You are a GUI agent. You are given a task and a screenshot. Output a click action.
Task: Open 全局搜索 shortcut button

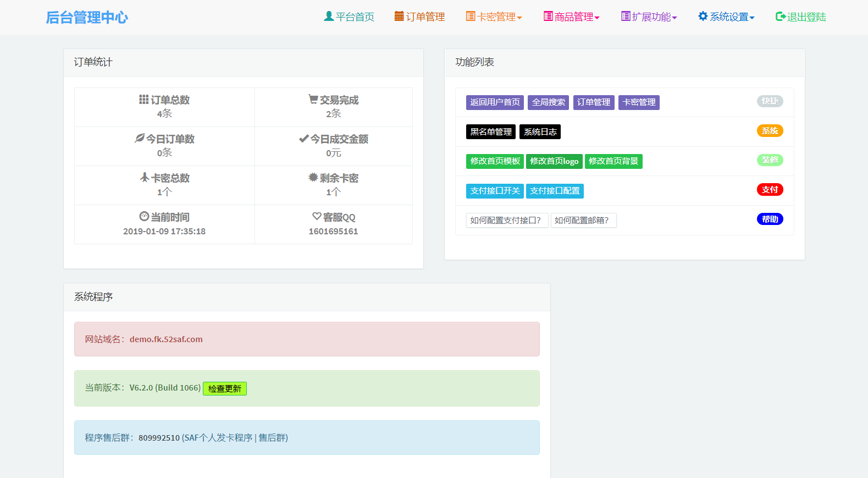click(549, 102)
